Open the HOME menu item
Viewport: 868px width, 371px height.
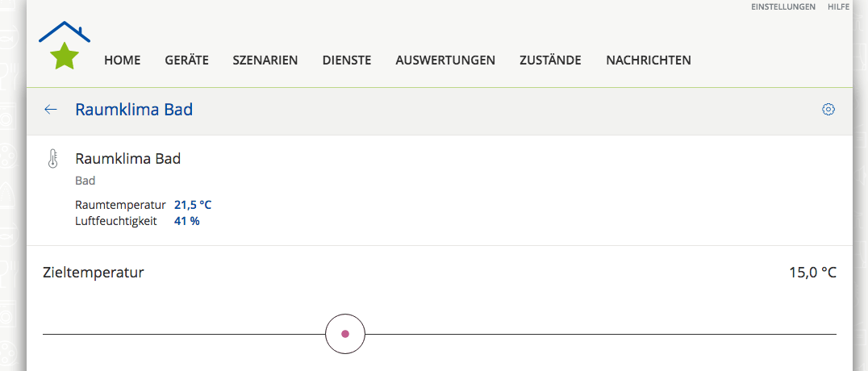123,60
